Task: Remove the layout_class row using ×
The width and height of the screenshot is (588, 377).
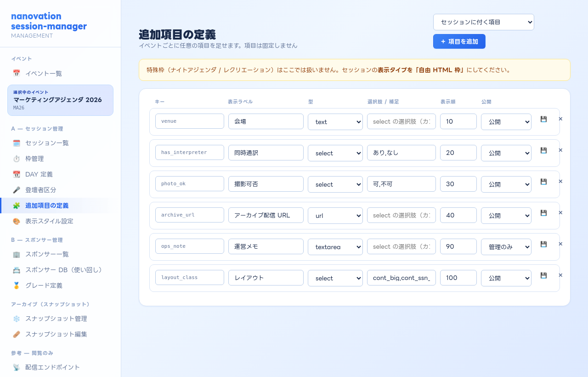Action: [560, 275]
